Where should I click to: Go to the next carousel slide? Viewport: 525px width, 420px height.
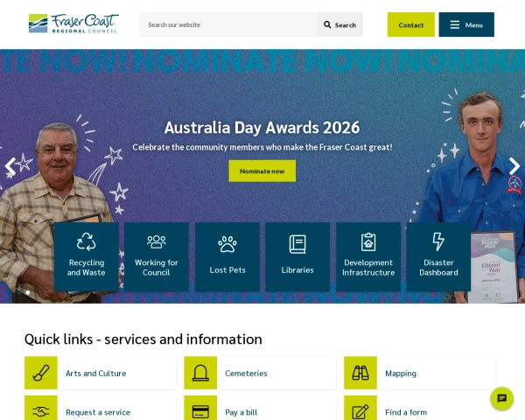514,166
